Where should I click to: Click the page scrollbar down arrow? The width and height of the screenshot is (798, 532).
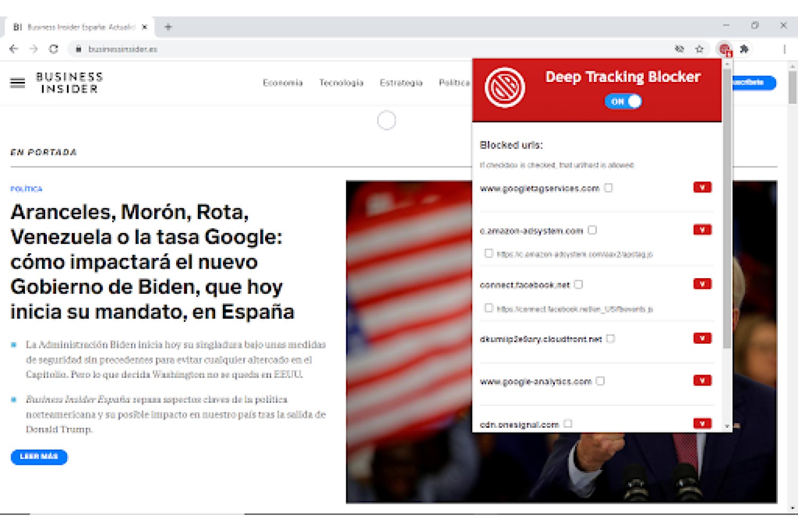point(793,509)
